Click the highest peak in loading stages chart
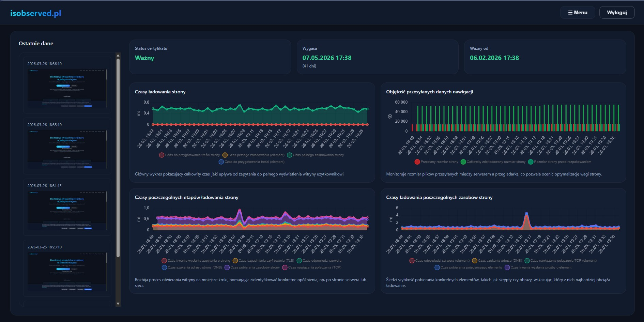This screenshot has height=322, width=644. point(240,210)
